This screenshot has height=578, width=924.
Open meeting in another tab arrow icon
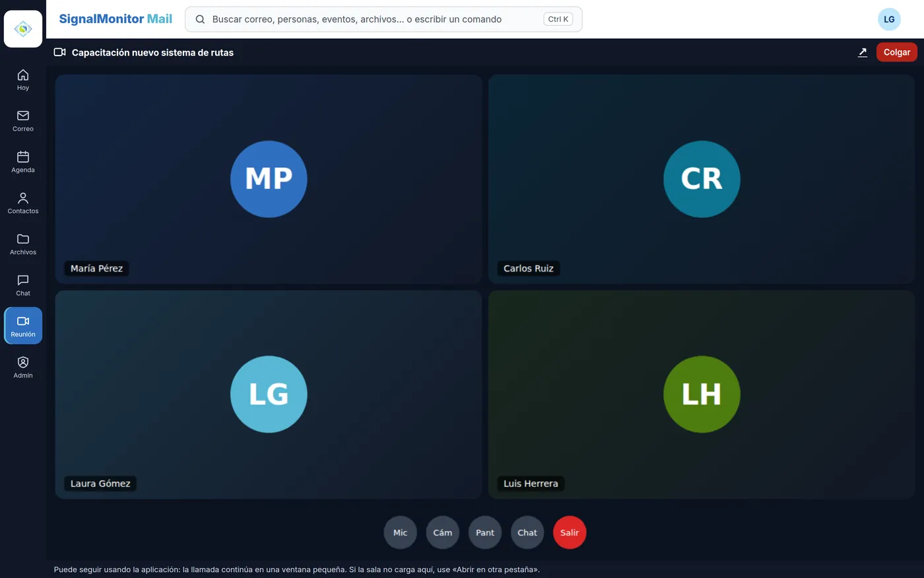click(x=863, y=52)
